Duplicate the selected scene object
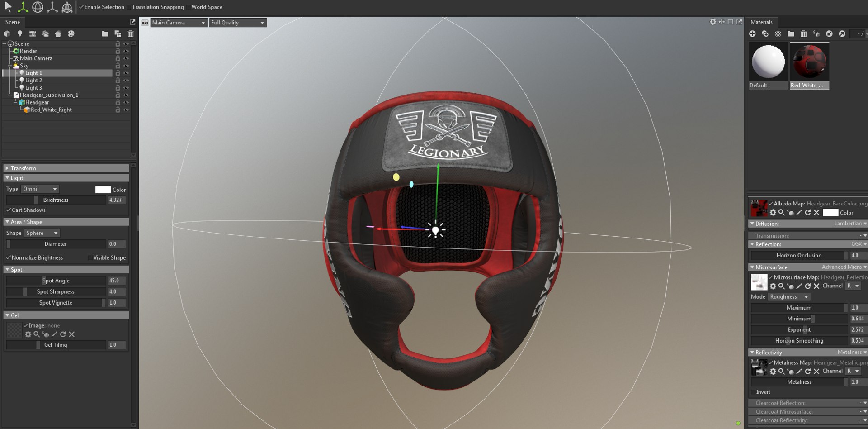868x429 pixels. [118, 33]
